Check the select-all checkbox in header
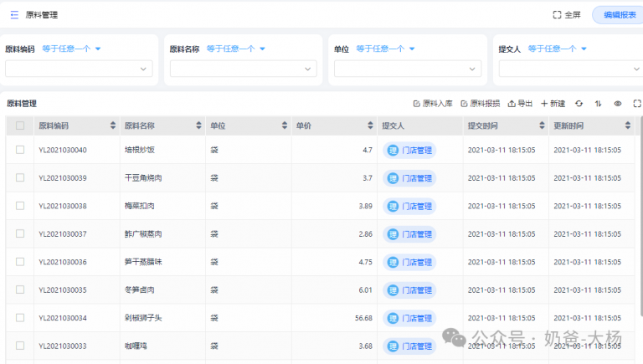Viewport: 643px width, 364px height. (x=20, y=126)
